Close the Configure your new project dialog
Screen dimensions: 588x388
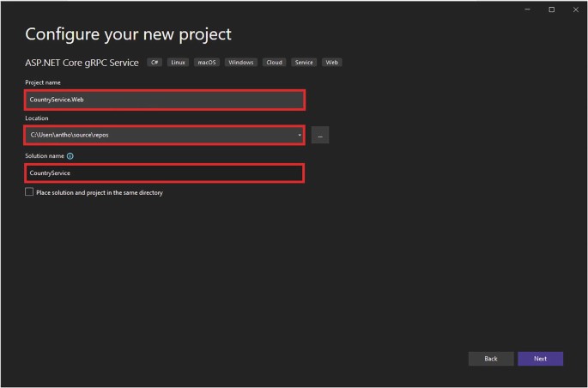pyautogui.click(x=574, y=9)
